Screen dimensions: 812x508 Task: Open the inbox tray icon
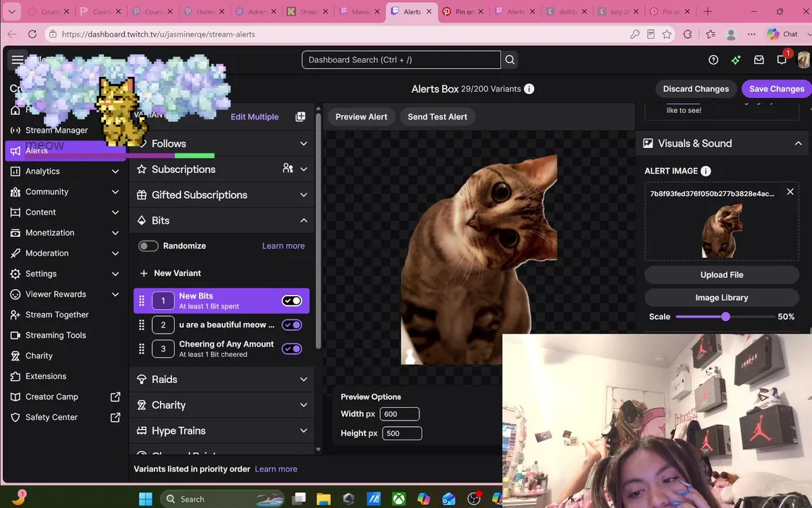click(x=758, y=60)
